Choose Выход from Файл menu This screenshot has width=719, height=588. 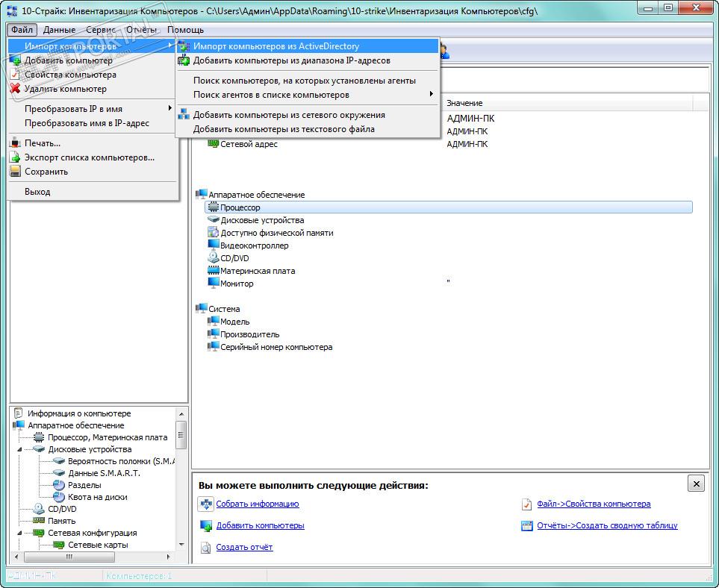(x=92, y=192)
